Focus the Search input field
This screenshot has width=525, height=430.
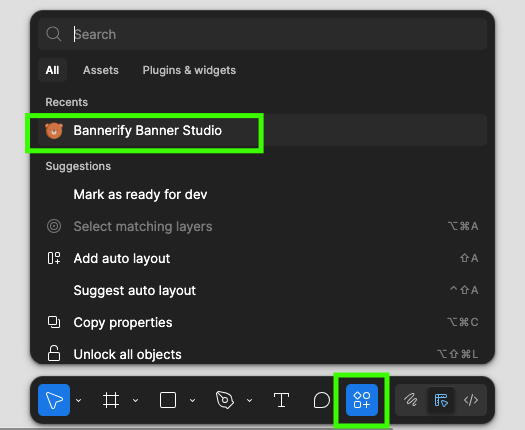262,34
